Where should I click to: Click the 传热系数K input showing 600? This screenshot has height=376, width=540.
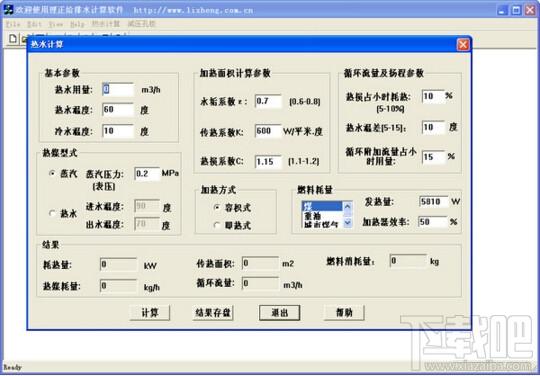pyautogui.click(x=268, y=131)
